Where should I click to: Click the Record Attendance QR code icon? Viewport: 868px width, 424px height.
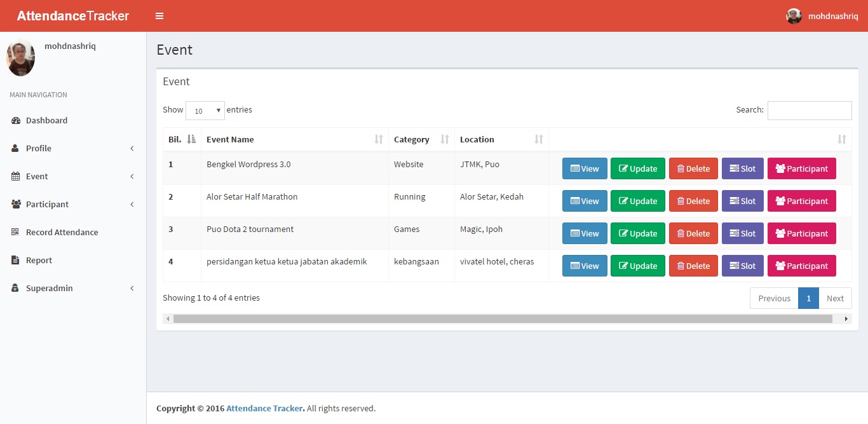15,232
